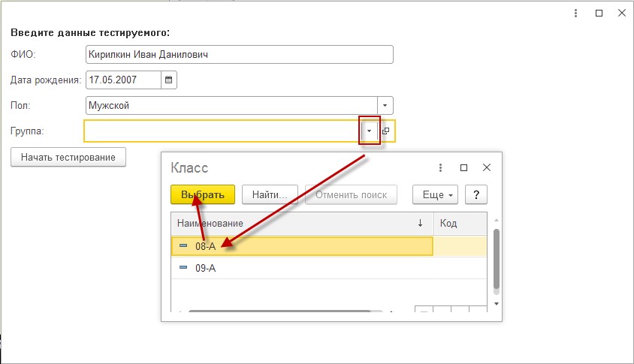Click the Наименование column header
Image resolution: width=634 pixels, height=364 pixels.
tap(302, 223)
